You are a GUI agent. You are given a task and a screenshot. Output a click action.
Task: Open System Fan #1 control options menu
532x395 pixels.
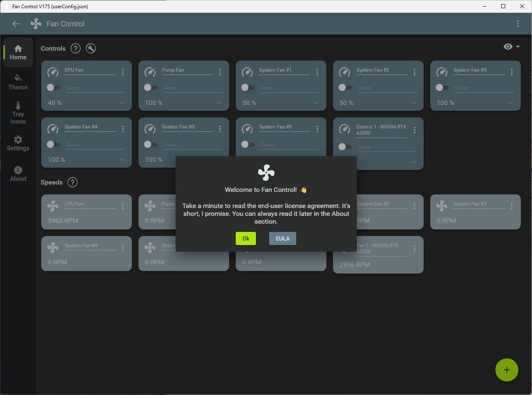(317, 72)
